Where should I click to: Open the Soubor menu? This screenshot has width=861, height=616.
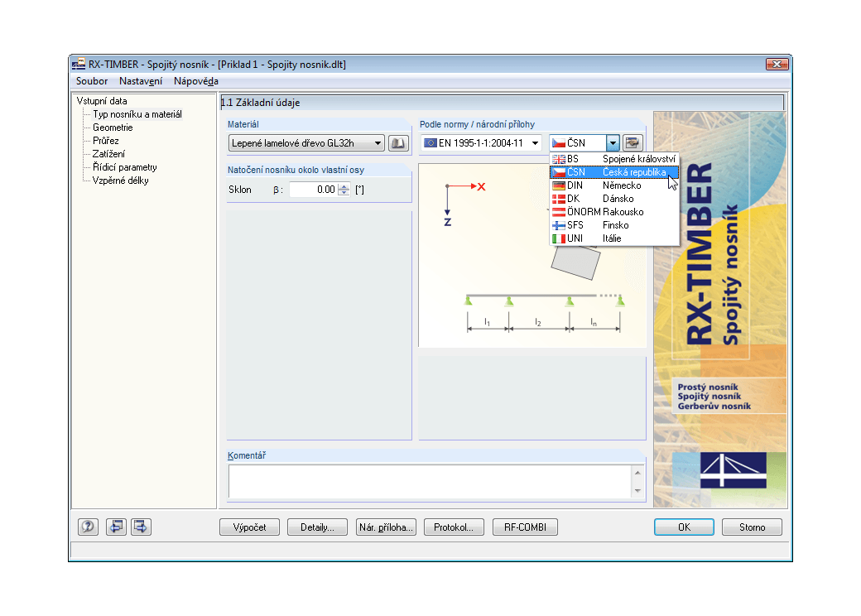tap(92, 81)
